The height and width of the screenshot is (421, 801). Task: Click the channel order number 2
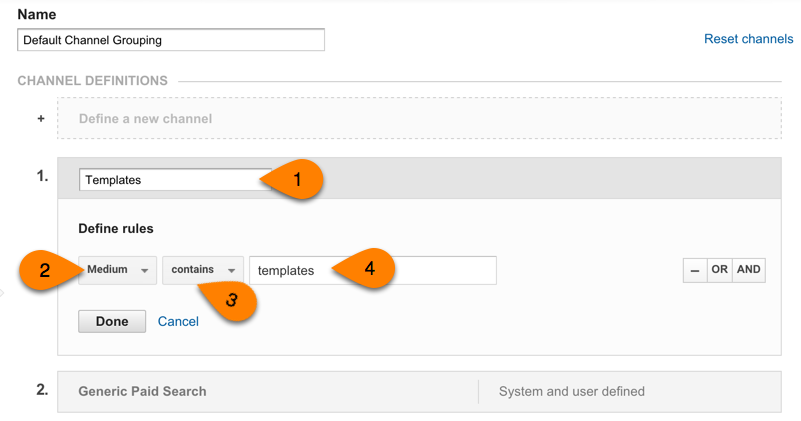42,390
